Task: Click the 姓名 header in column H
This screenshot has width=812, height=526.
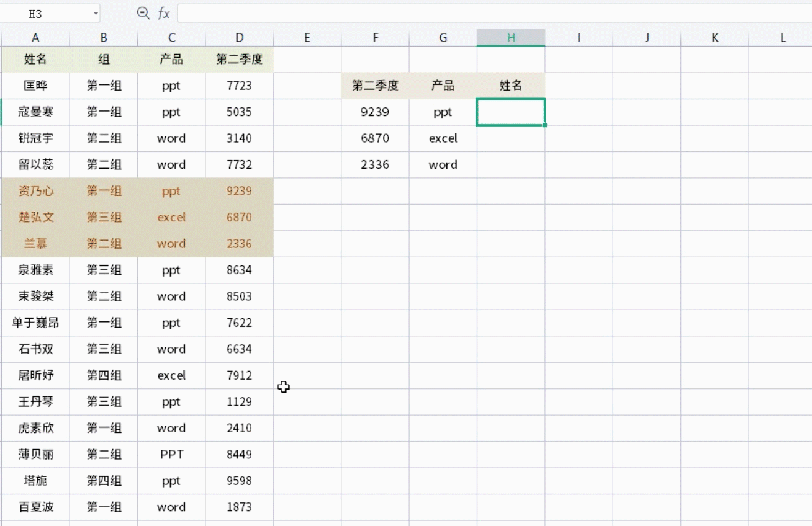Action: [x=511, y=86]
